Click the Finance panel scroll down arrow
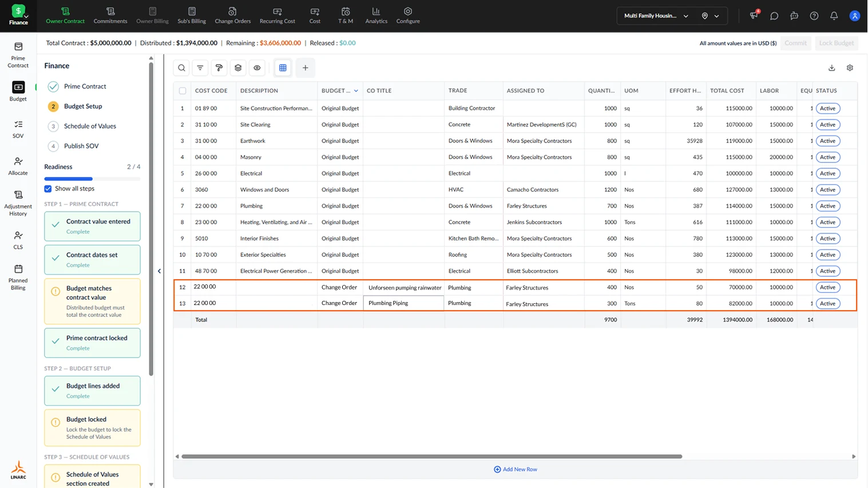The width and height of the screenshot is (868, 488). tap(151, 485)
